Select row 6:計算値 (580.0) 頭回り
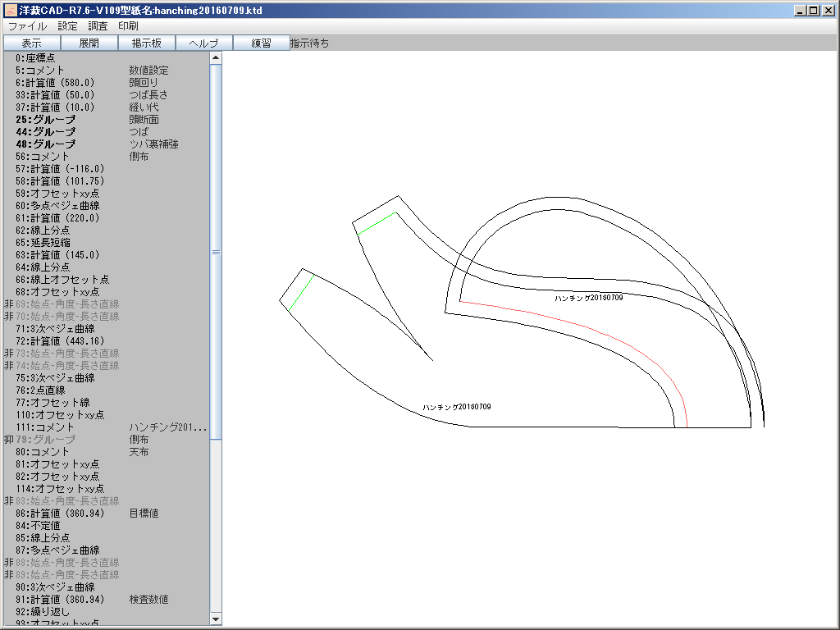Viewport: 840px width, 630px height. [x=107, y=83]
